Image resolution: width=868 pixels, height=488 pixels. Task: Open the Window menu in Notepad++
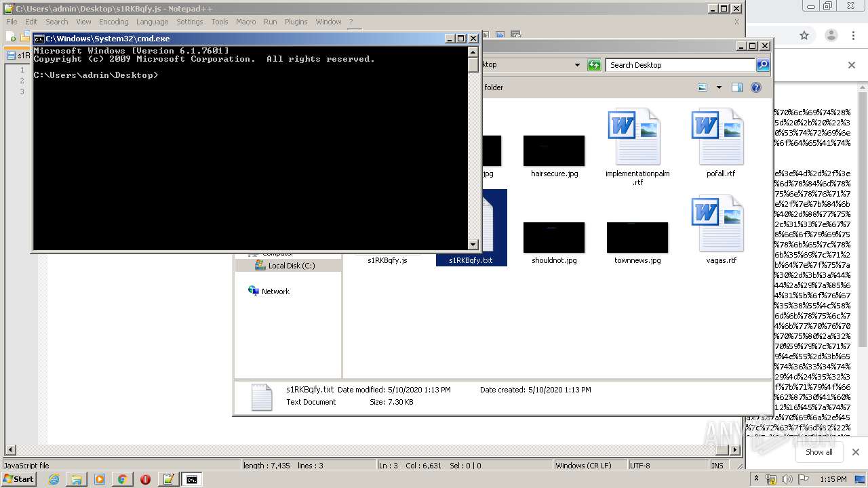(328, 22)
